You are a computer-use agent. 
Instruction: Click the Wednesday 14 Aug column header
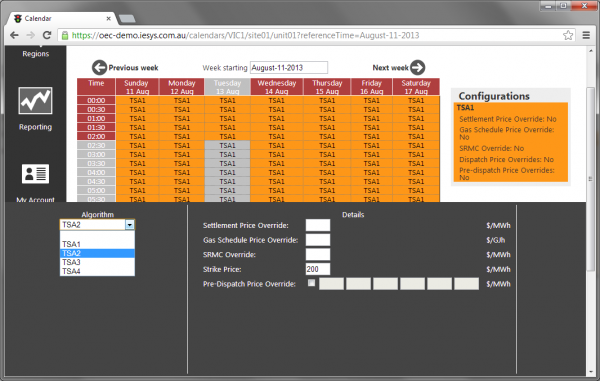(277, 87)
